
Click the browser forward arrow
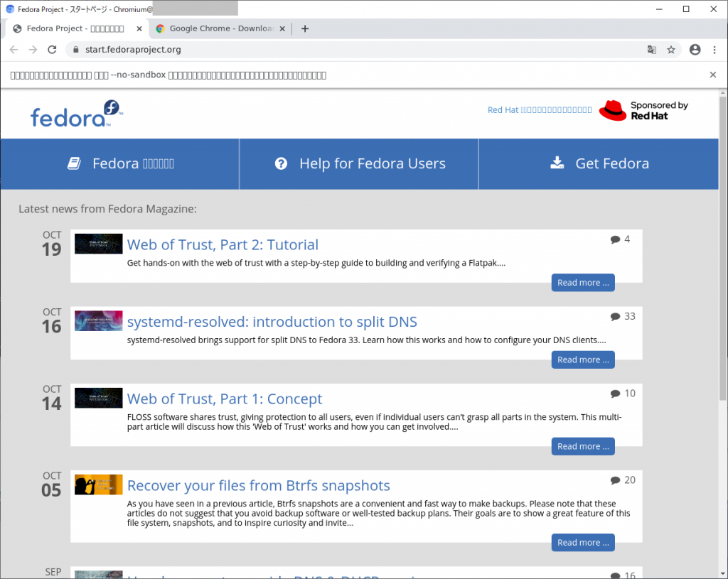33,50
